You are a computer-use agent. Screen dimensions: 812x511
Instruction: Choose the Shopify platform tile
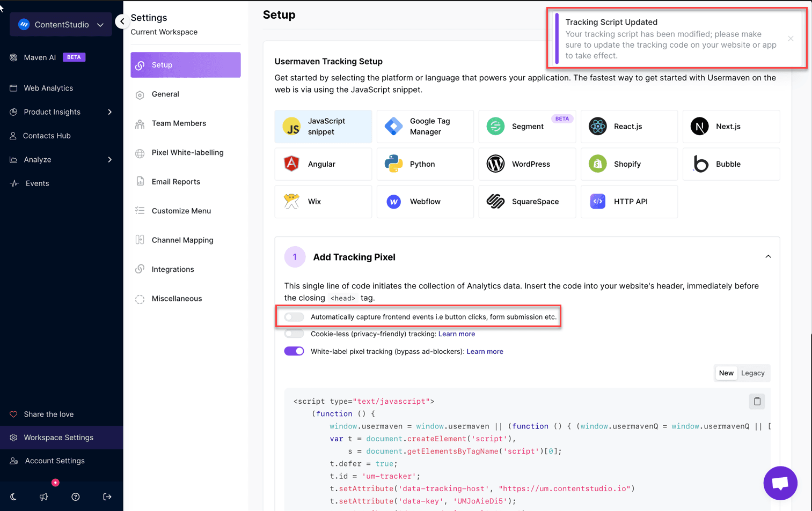629,164
